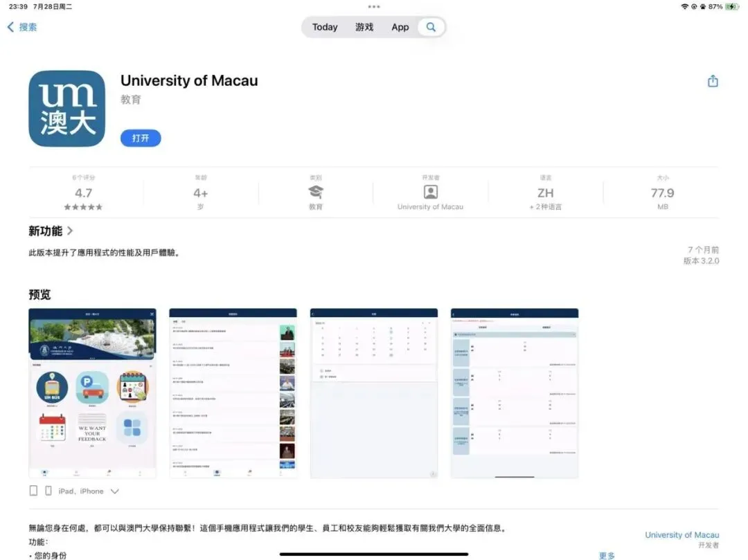This screenshot has width=748, height=560.
Task: Select the search magnifier tab
Action: 431,27
